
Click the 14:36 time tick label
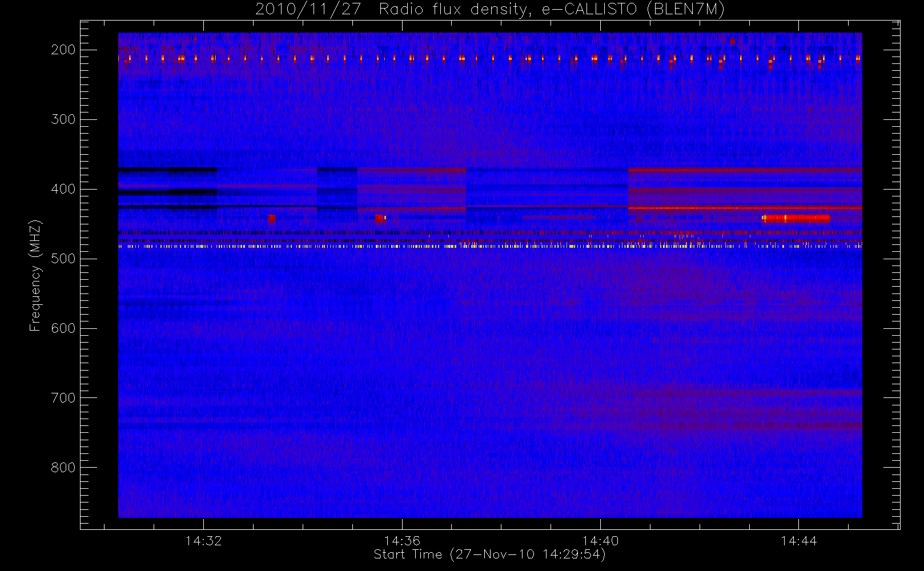(402, 541)
